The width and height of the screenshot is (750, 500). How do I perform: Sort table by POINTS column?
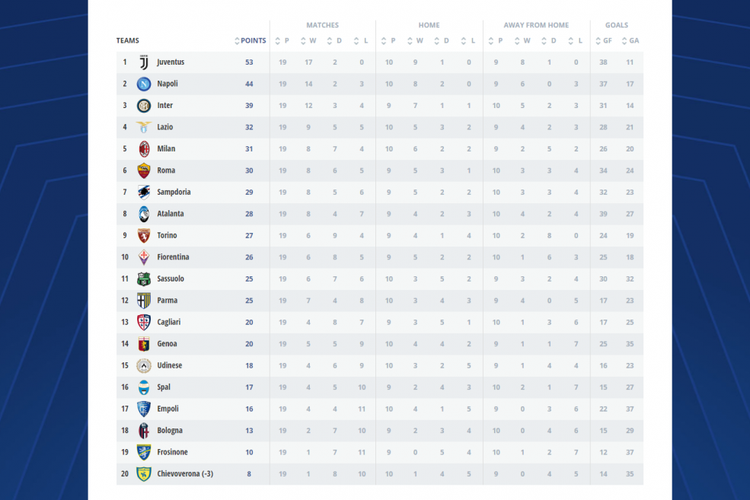(250, 41)
